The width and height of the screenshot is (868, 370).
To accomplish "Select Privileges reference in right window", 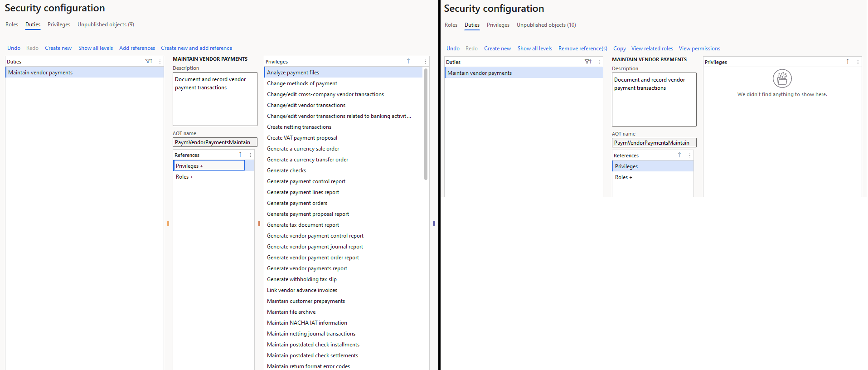I will coord(653,166).
